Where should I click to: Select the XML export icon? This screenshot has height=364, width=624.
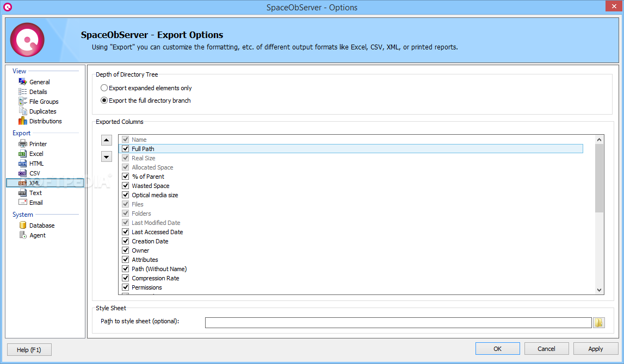23,183
